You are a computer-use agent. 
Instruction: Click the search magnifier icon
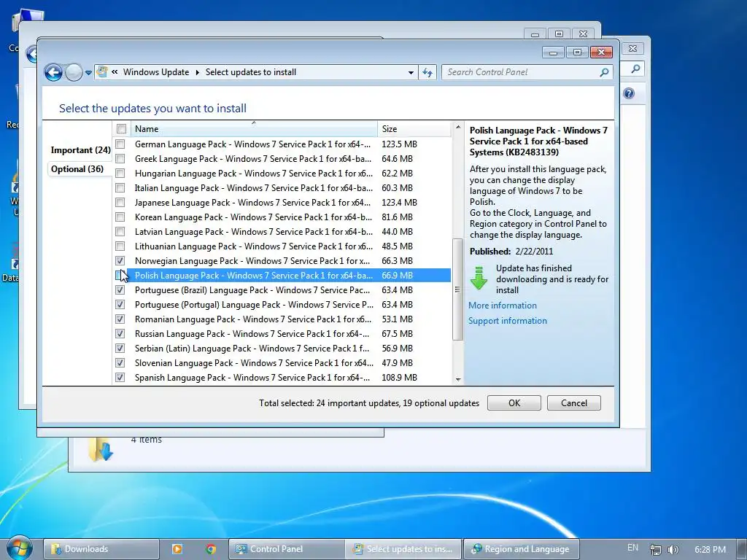604,72
